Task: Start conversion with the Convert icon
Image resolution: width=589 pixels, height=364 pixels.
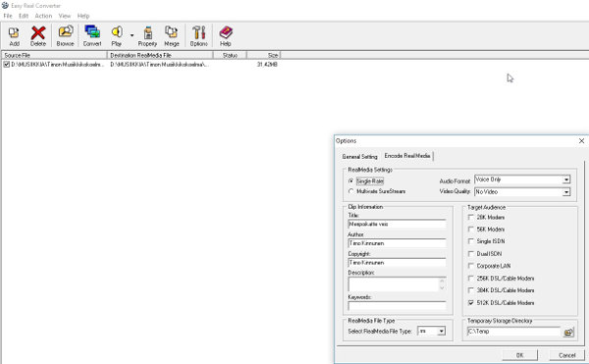Action: pos(92,32)
